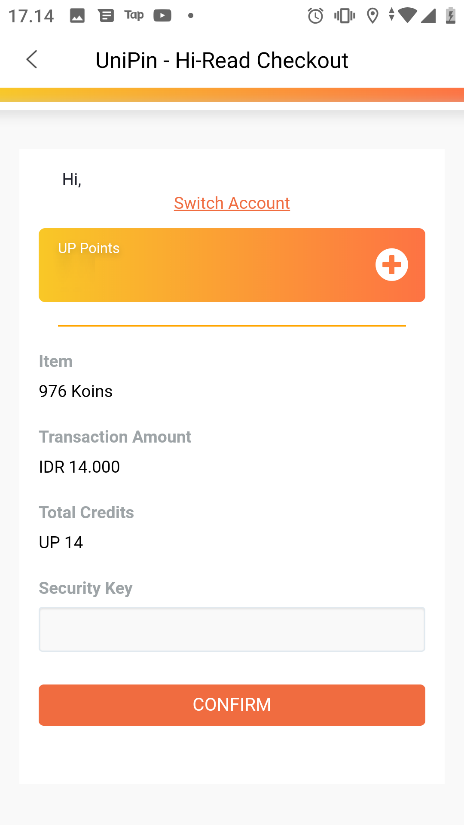Tap the image notification icon

(x=77, y=16)
